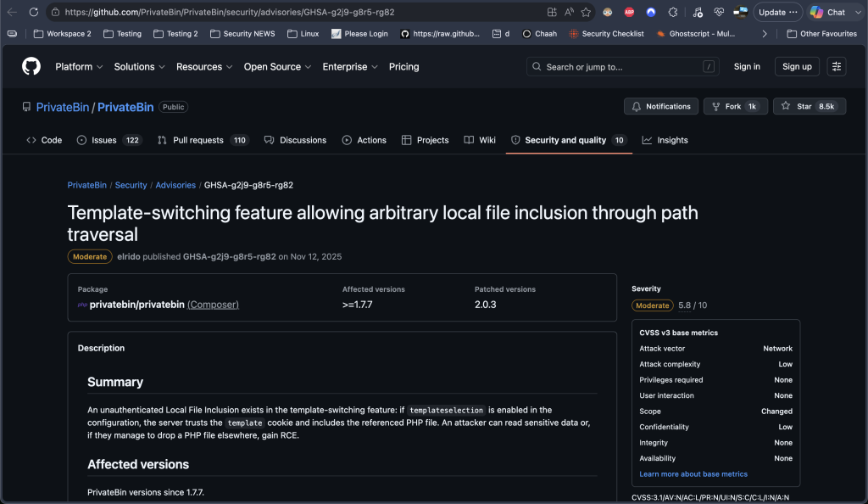Click the Code brackets icon
The image size is (868, 504).
[x=31, y=140]
